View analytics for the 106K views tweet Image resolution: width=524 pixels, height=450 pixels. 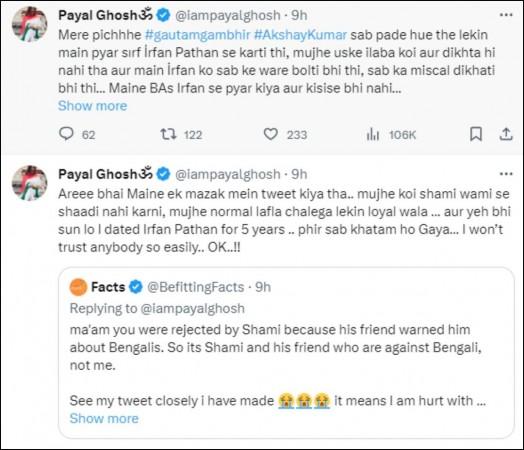[373, 135]
